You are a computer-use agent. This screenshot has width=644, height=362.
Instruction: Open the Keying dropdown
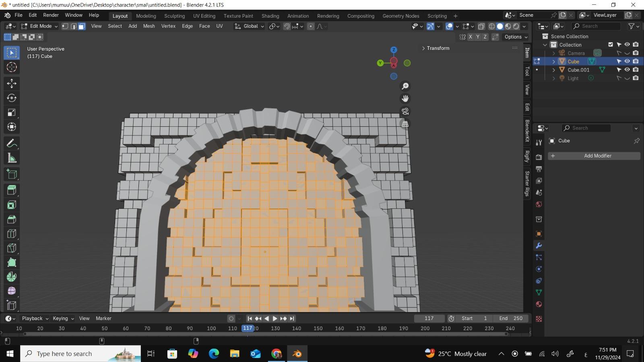click(x=63, y=318)
